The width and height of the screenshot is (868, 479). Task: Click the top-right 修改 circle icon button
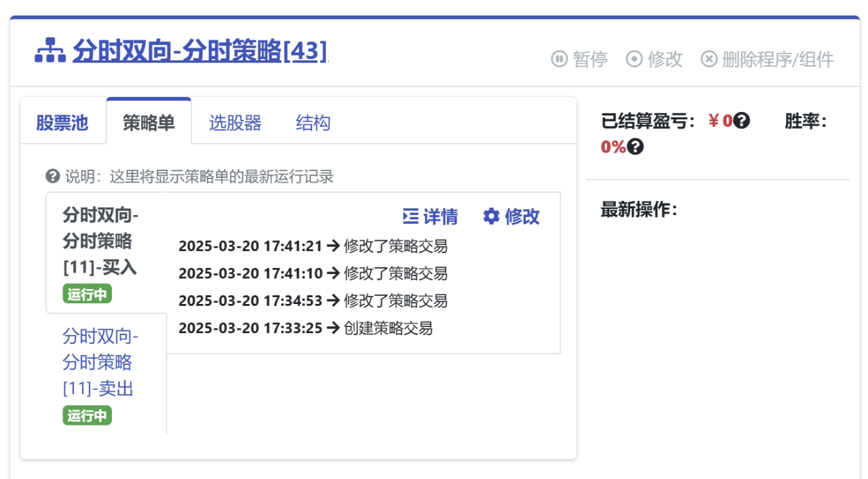pos(654,59)
